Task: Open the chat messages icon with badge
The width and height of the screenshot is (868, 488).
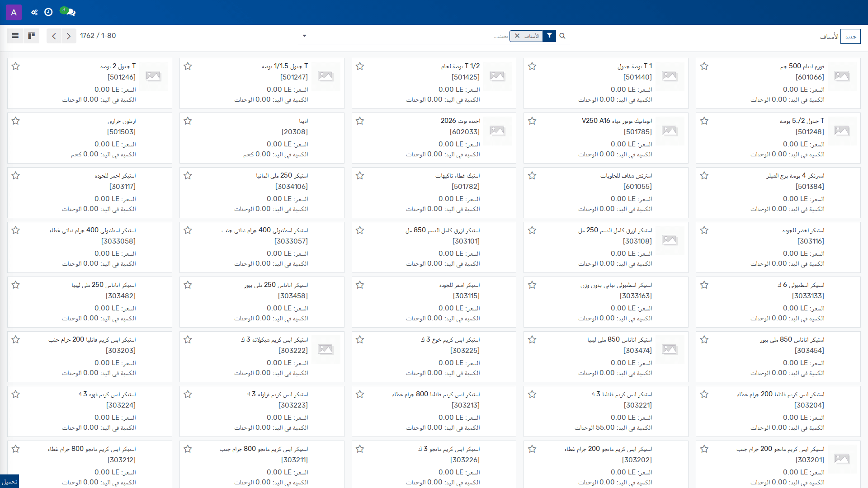Action: (68, 12)
